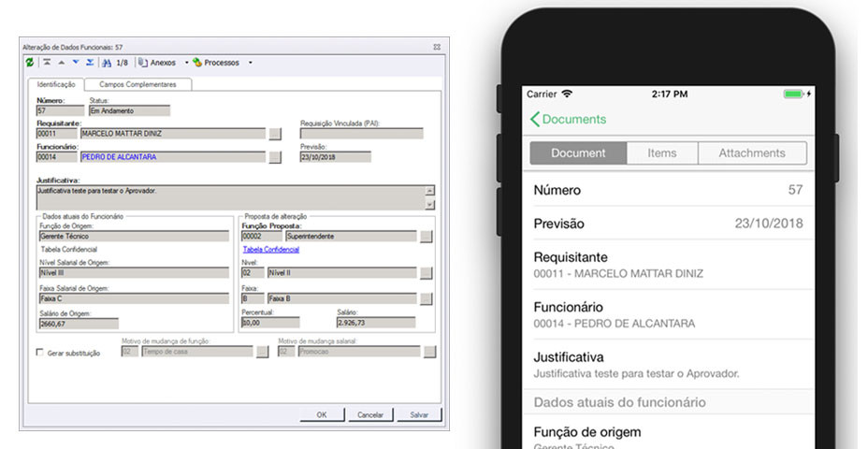Expand the Processos dropdown arrow
The image size is (868, 449).
251,63
